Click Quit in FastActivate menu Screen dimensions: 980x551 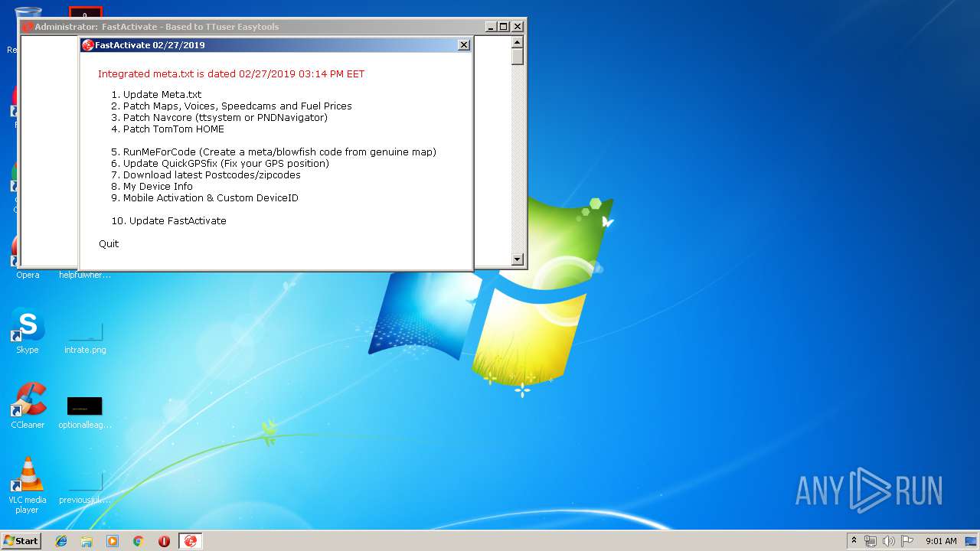pos(109,244)
